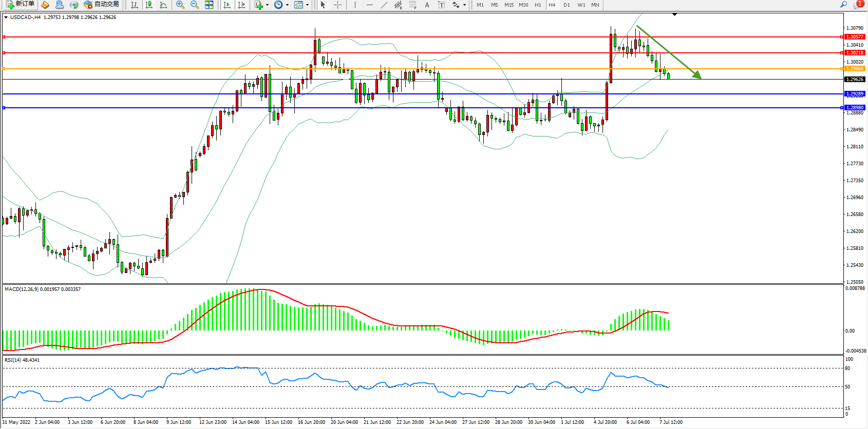Switch chart to line chart mode

pyautogui.click(x=163, y=5)
